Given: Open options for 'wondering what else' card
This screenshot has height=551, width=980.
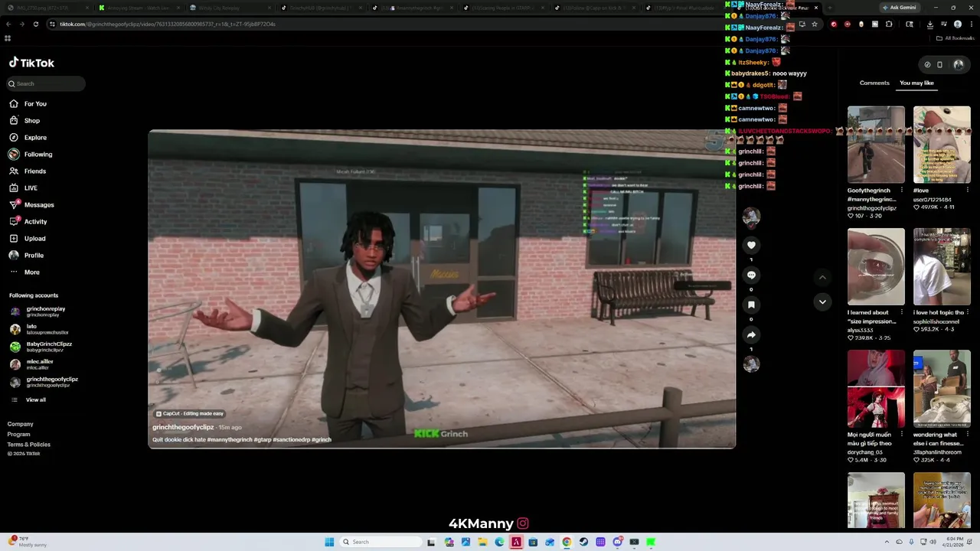Looking at the screenshot, I should [968, 435].
